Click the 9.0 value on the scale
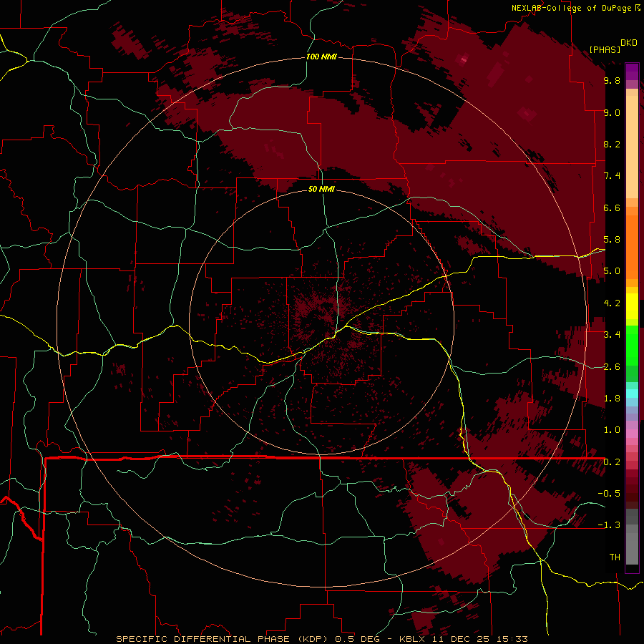The width and height of the screenshot is (644, 644). click(x=612, y=112)
